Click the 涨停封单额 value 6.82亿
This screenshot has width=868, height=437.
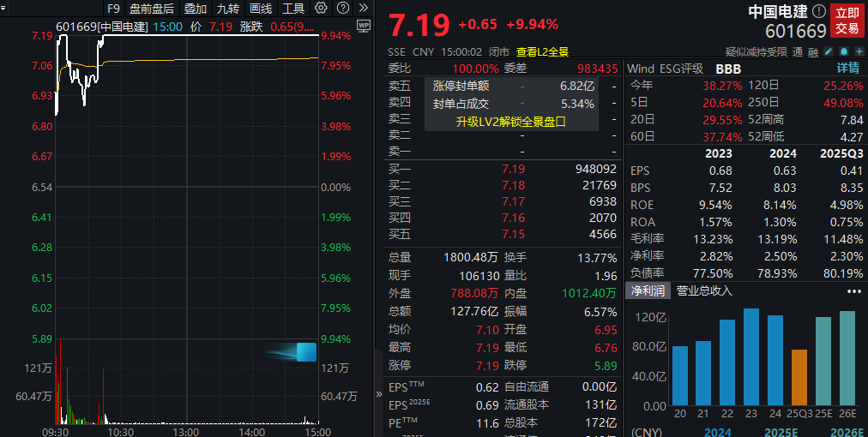[x=577, y=86]
